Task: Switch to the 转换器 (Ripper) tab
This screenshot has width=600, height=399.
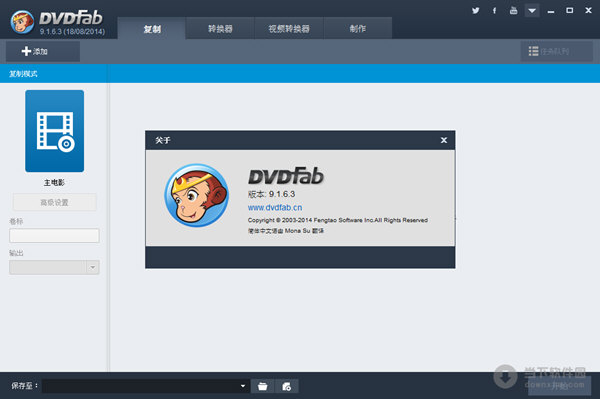Action: 220,28
